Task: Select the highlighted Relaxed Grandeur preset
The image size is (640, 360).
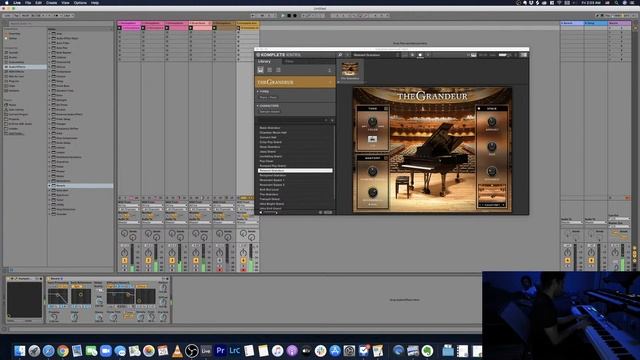Action: click(295, 171)
